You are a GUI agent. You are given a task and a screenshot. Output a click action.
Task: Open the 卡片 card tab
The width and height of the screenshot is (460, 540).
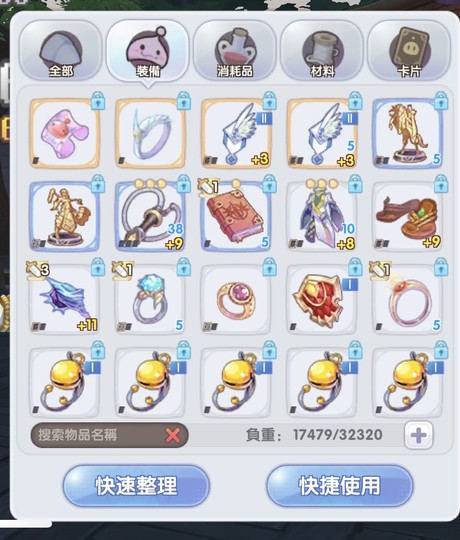(x=409, y=50)
